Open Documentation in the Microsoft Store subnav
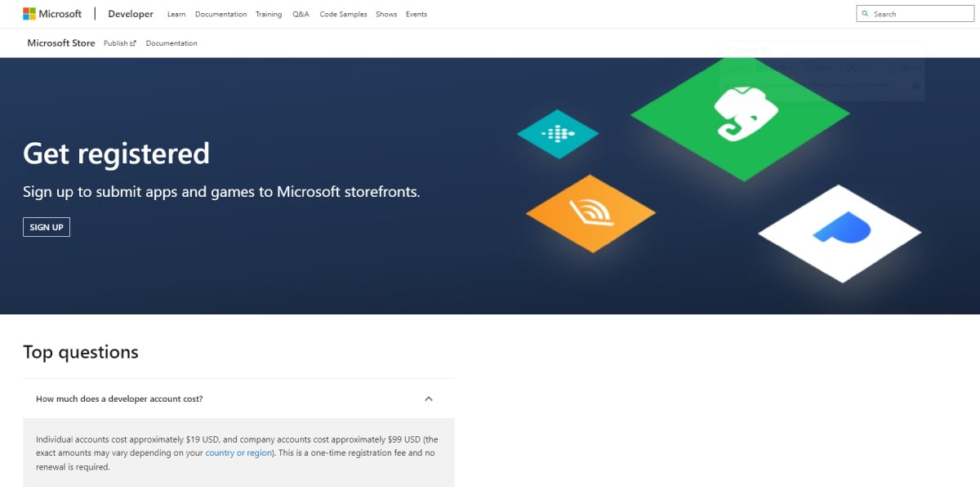Viewport: 980px width, 490px height. click(171, 43)
